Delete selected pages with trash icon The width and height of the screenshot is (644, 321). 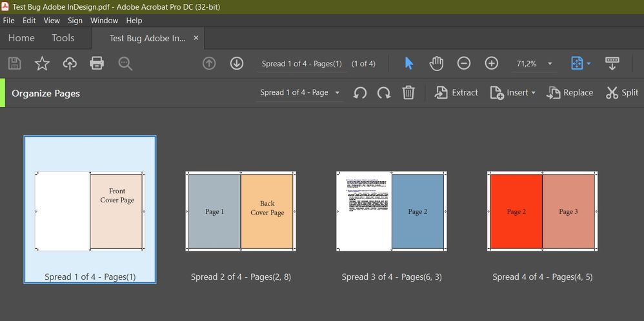408,93
